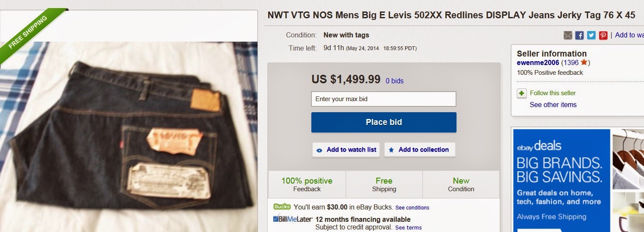This screenshot has width=644, height=232.
Task: Open eBay Bucks See conditions link
Action: [412, 208]
